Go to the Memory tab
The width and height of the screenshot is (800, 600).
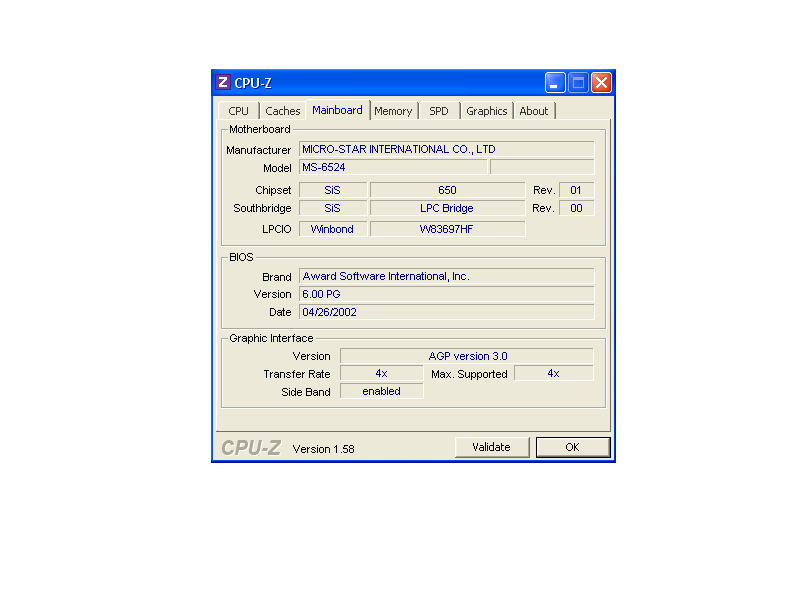pyautogui.click(x=393, y=111)
